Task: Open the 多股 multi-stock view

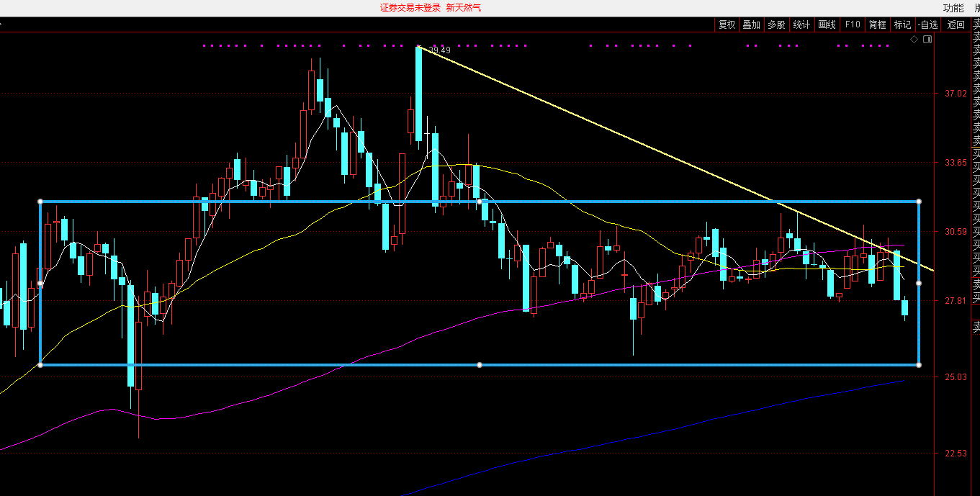Action: coord(776,24)
